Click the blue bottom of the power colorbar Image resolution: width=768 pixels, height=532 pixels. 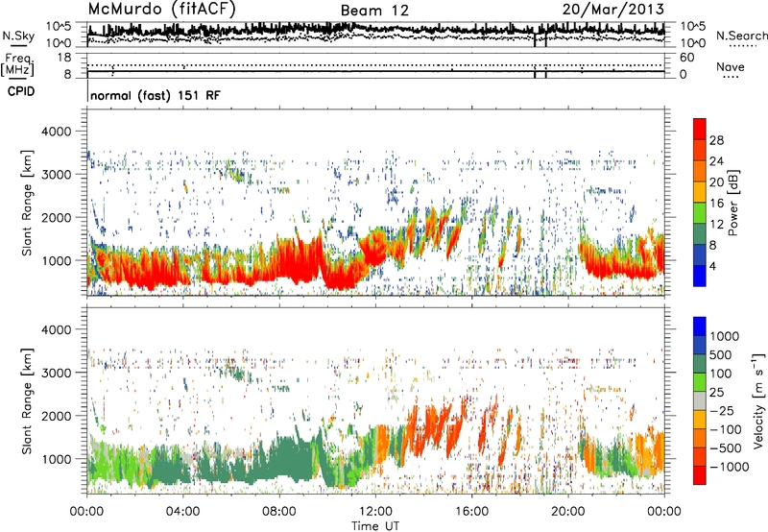click(700, 276)
